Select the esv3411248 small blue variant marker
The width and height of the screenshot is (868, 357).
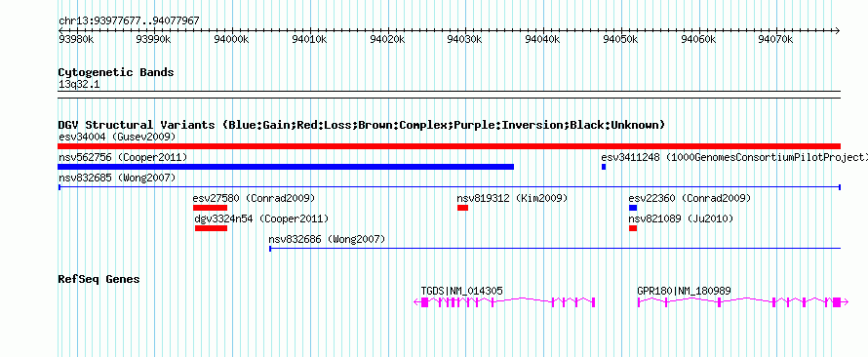604,167
